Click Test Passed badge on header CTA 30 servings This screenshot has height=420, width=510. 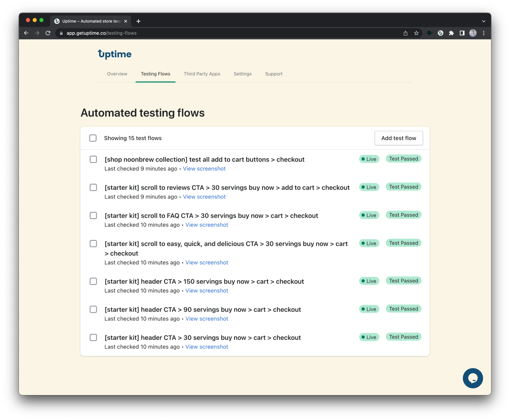(x=404, y=337)
